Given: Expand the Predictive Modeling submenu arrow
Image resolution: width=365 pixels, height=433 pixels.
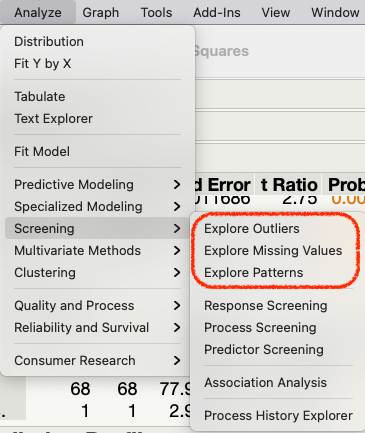Looking at the screenshot, I should (x=177, y=184).
